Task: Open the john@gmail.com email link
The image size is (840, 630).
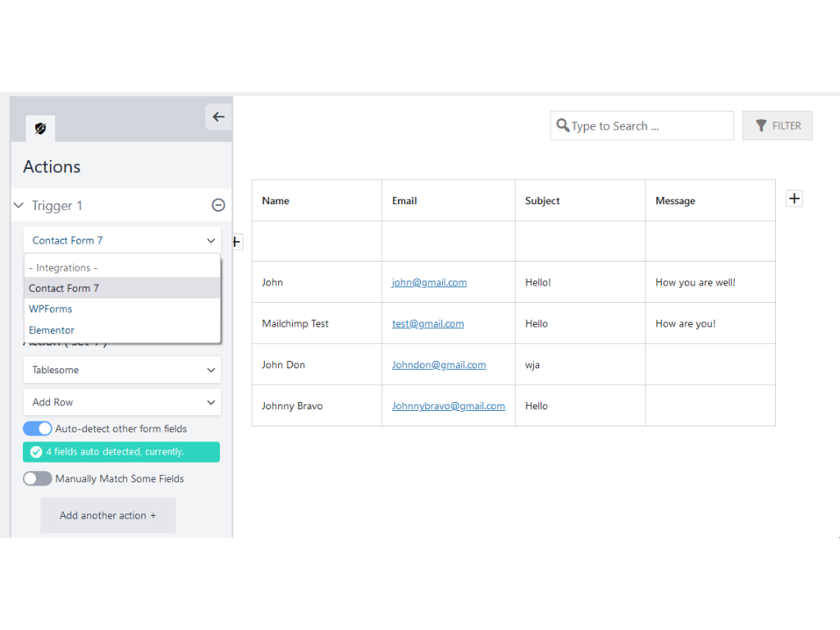Action: [429, 283]
